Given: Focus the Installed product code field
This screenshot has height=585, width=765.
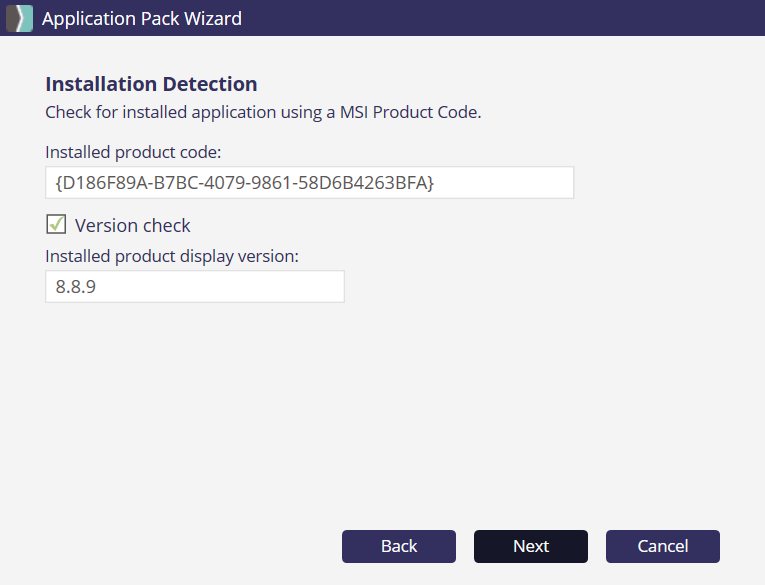Looking at the screenshot, I should click(x=309, y=183).
